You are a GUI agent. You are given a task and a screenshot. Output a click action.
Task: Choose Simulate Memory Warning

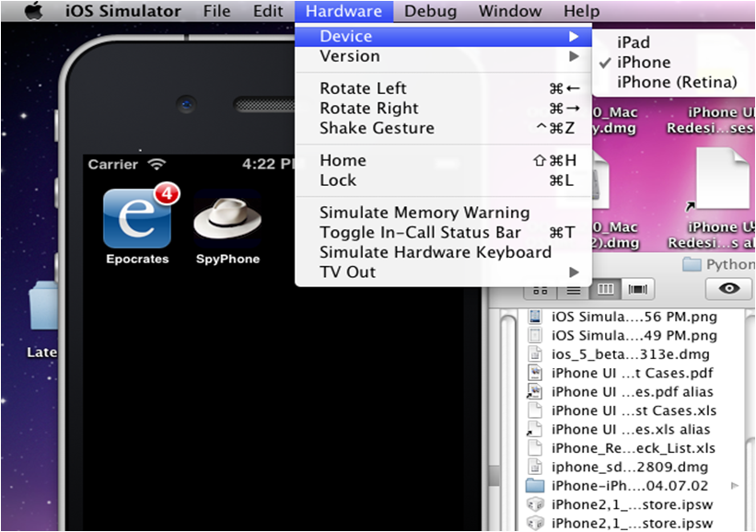click(443, 212)
